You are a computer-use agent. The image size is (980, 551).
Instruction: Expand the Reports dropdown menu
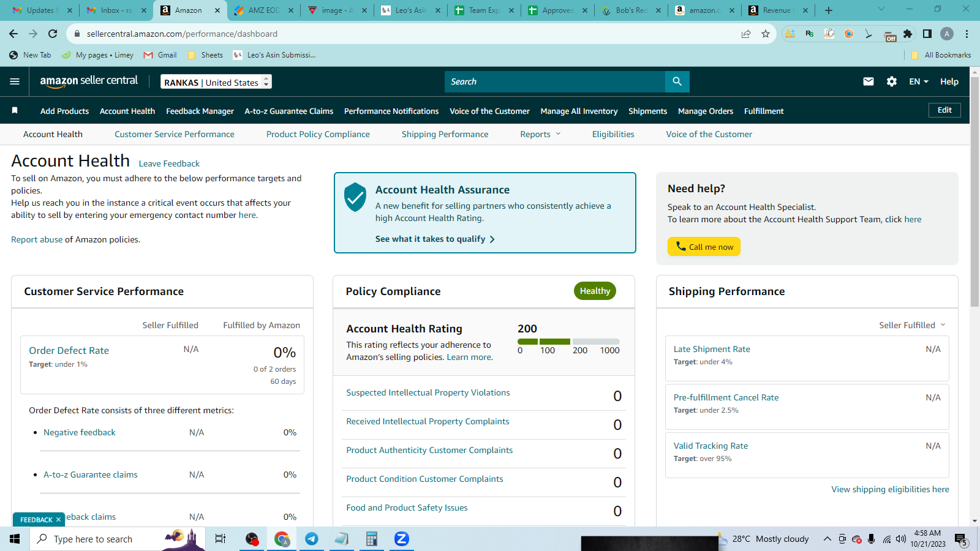coord(540,134)
